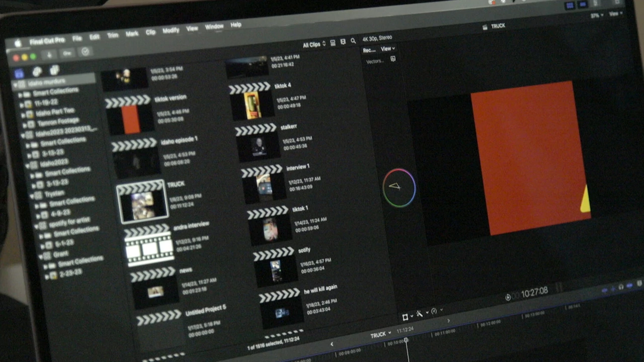This screenshot has width=644, height=362.
Task: Toggle clip appearance filmstrip options
Action: point(333,43)
